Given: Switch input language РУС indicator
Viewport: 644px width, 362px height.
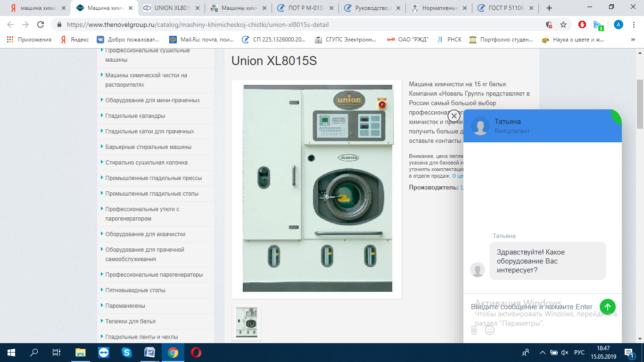Looking at the screenshot, I should [x=579, y=353].
